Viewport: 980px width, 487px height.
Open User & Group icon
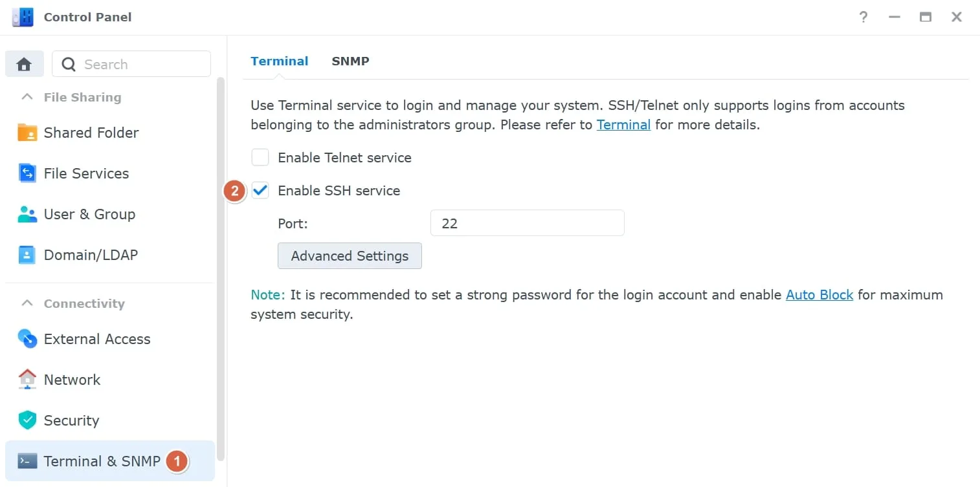27,214
